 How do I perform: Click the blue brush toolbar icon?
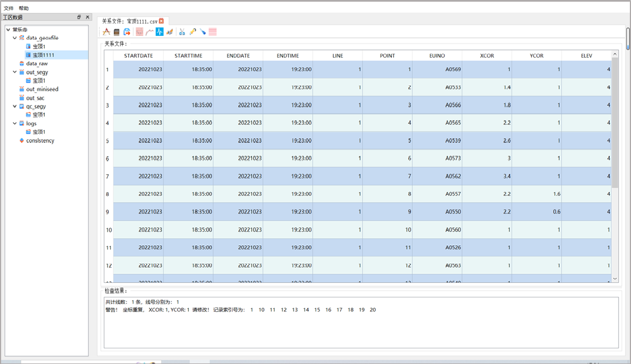[x=203, y=32]
